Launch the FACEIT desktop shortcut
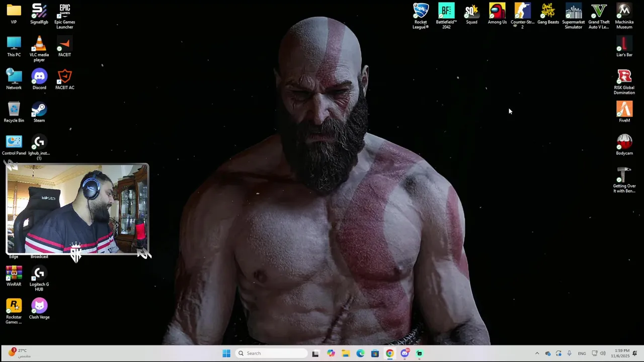Screen dimensions: 644x362 pyautogui.click(x=64, y=47)
